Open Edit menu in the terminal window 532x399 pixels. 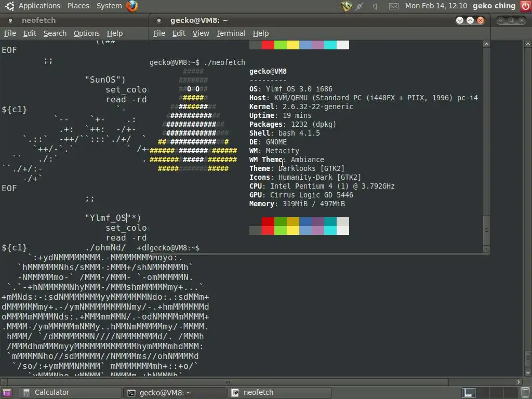179,33
